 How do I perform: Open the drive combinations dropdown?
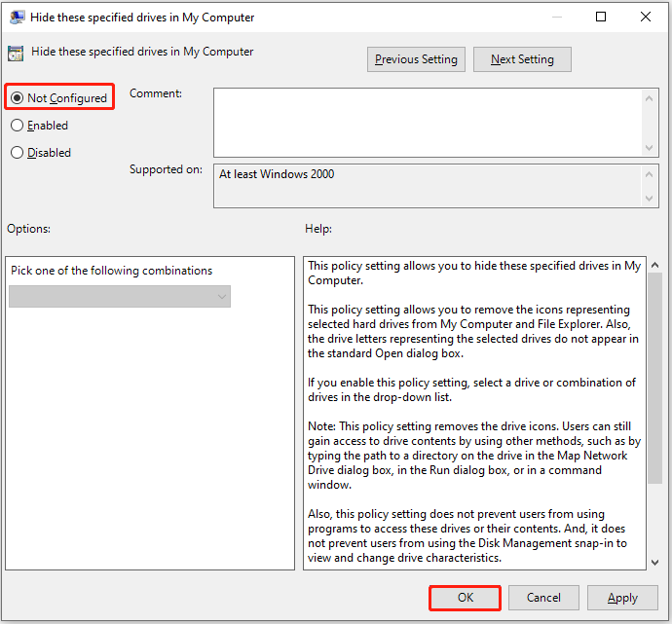tap(120, 296)
